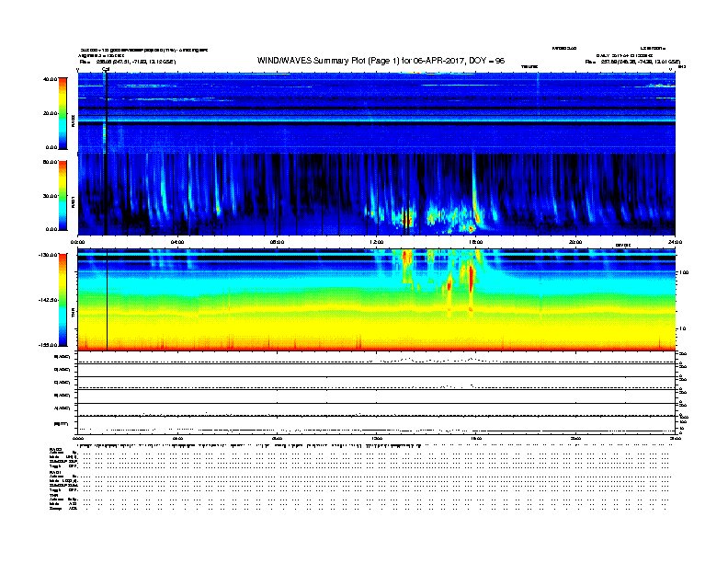Click the RAD2 vertical axis label
The image size is (728, 563).
coord(73,121)
